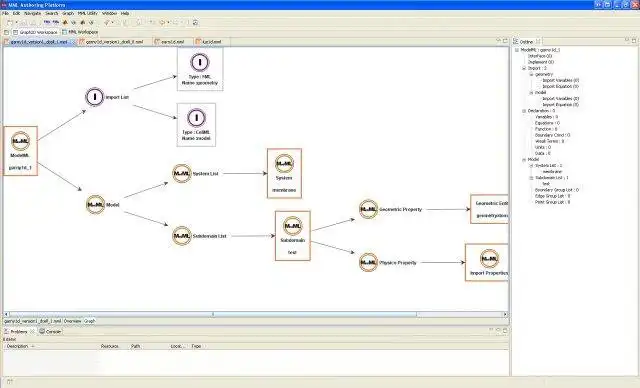Switch to the MML Workspace perspective
This screenshot has width=640, height=388.
pyautogui.click(x=80, y=32)
